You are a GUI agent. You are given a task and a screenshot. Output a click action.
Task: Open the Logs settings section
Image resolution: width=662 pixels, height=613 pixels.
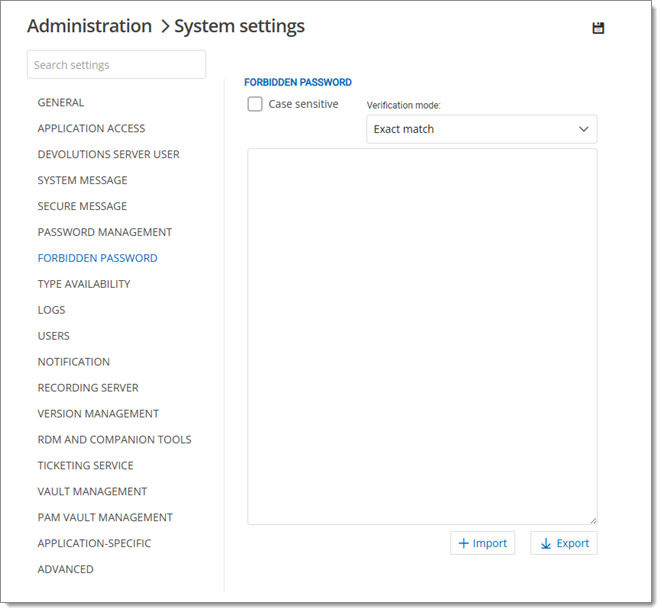pos(51,310)
